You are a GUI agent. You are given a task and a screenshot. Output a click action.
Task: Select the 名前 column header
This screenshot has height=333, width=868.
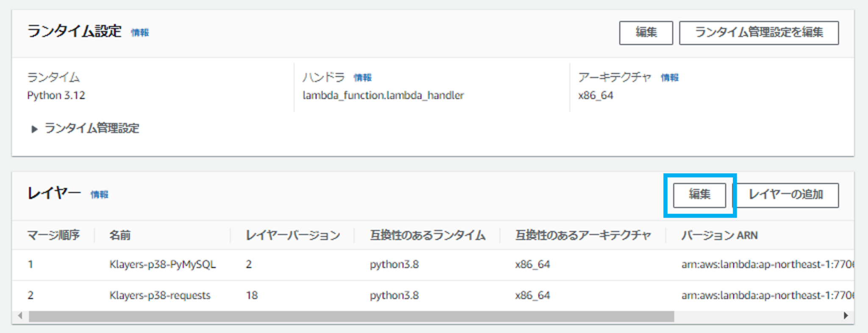[x=120, y=235]
